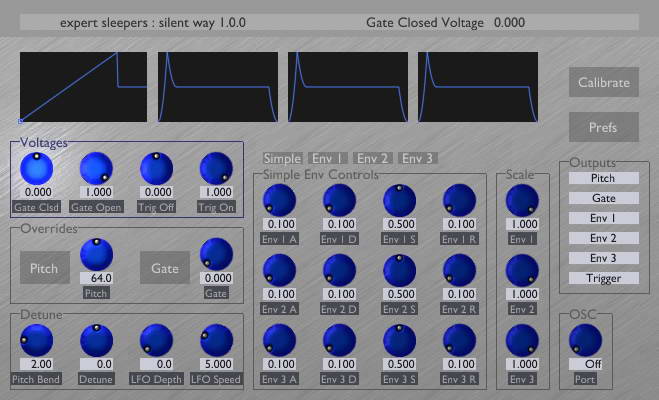The width and height of the screenshot is (659, 400).
Task: Switch to the Env 2 tab
Action: pos(373,158)
